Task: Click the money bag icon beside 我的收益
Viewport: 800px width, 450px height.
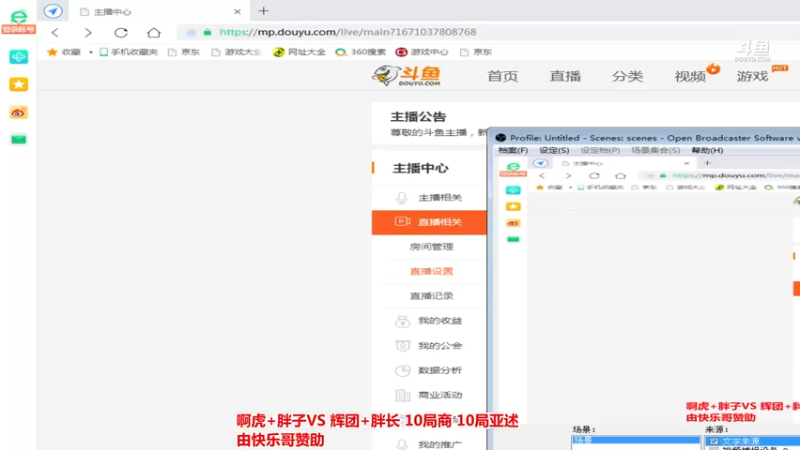Action: click(402, 321)
